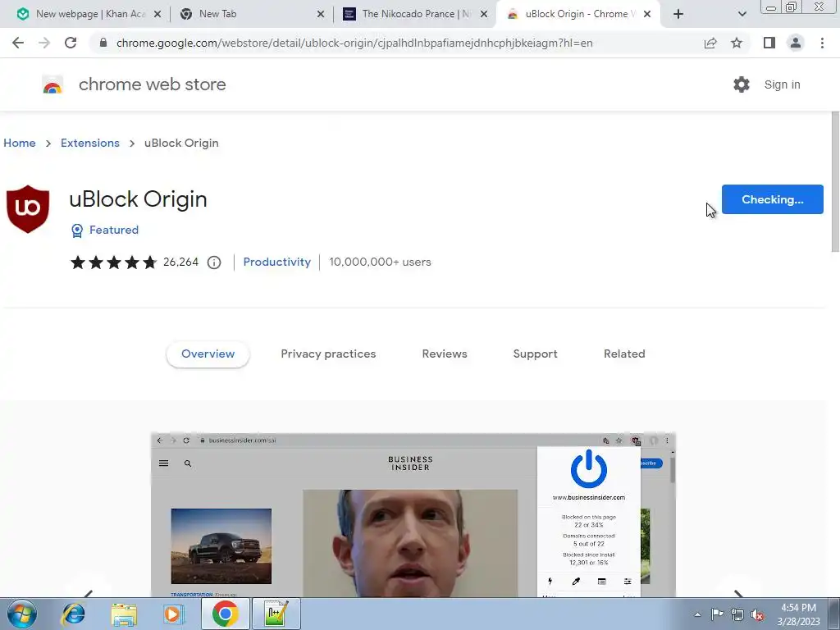This screenshot has height=630, width=840.
Task: Click the Featured badge icon
Action: (x=77, y=231)
